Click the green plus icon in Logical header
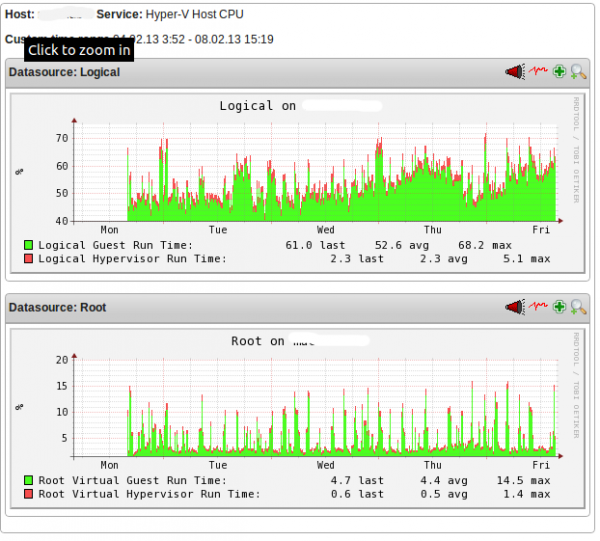 (x=560, y=72)
